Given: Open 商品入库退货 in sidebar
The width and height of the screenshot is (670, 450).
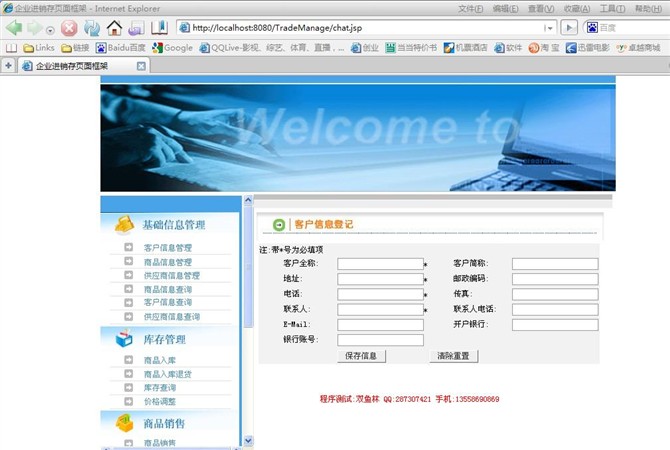Looking at the screenshot, I should tap(168, 374).
